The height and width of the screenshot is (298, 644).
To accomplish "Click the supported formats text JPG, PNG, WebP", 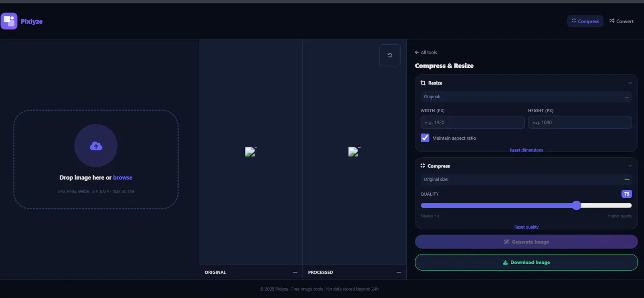I will click(x=96, y=191).
